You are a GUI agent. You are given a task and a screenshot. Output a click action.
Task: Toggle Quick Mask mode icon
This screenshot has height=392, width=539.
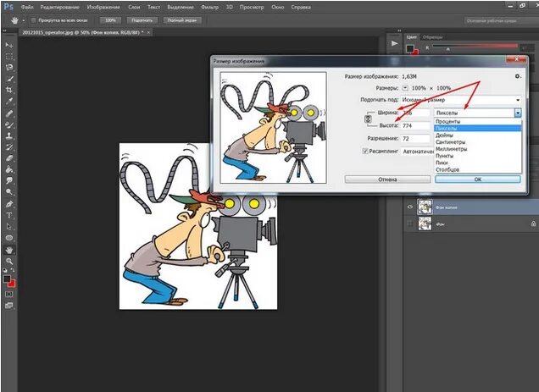(x=9, y=295)
